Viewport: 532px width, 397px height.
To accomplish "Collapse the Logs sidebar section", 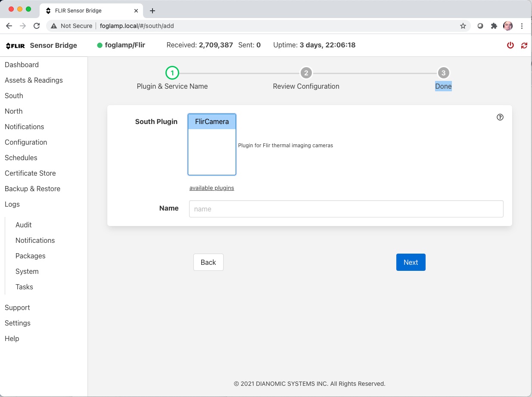I will [12, 204].
